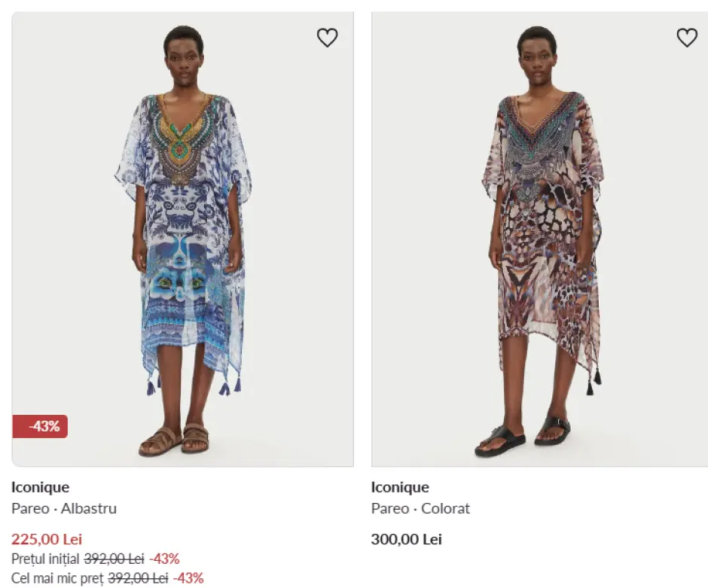Click -43% beside the Prețul inițial price
This screenshot has width=708, height=588.
coord(164,559)
